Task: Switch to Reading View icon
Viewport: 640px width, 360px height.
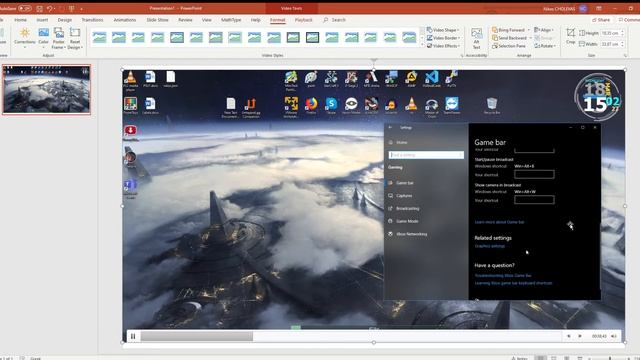Action: (567, 358)
